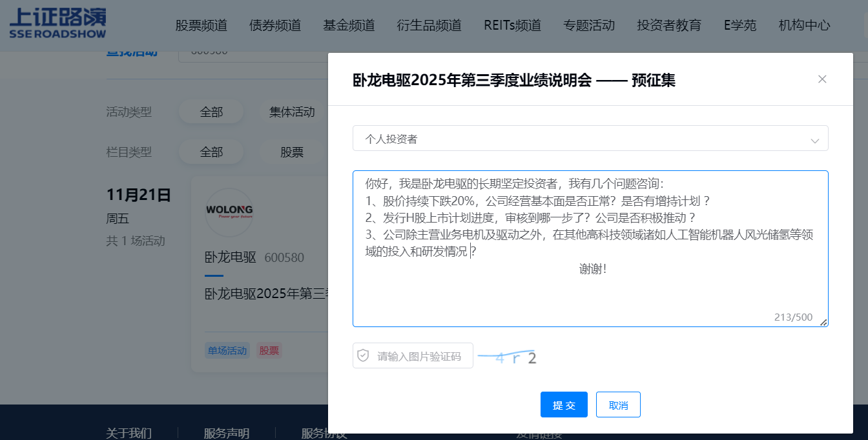868x440 pixels.
Task: Click the dropdown chevron arrow
Action: click(x=815, y=140)
